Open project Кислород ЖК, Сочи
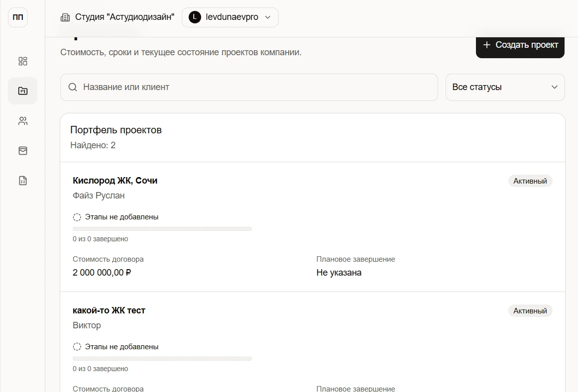The width and height of the screenshot is (578, 392). 115,181
